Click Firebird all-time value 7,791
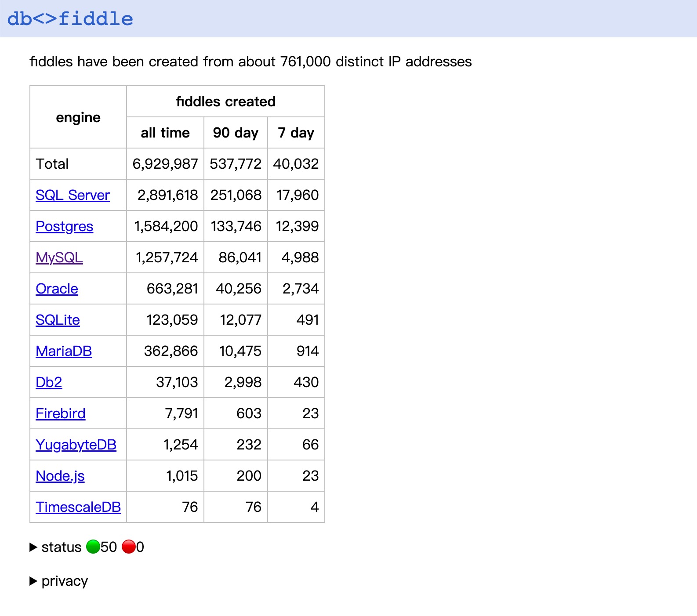 (182, 413)
